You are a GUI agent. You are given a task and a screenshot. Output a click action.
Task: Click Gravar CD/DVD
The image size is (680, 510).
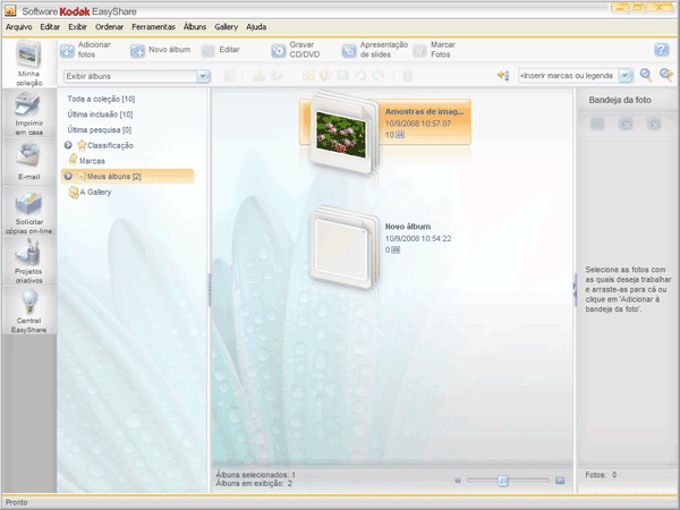tap(296, 50)
